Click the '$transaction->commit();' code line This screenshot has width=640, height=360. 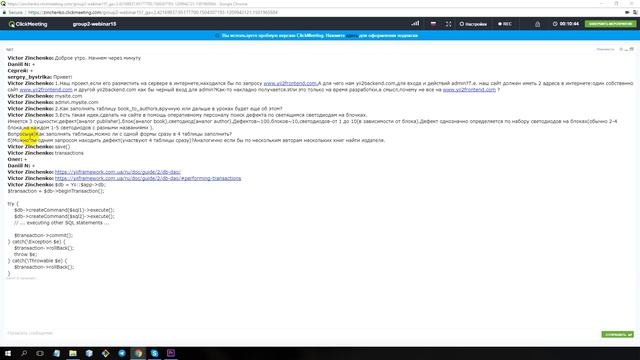click(x=43, y=236)
